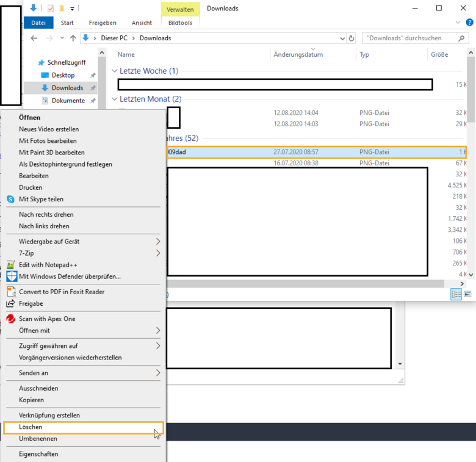Open address bar history dropdown
Viewport: 476px width, 462px height.
(342, 38)
